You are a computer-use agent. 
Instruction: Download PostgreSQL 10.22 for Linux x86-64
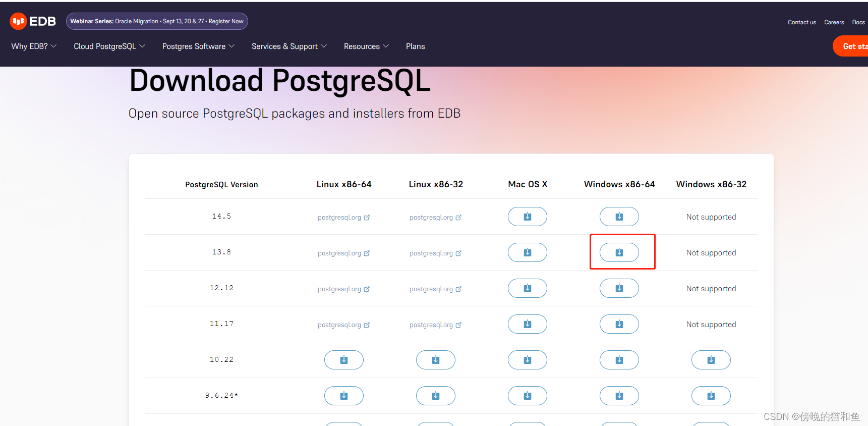pyautogui.click(x=344, y=360)
